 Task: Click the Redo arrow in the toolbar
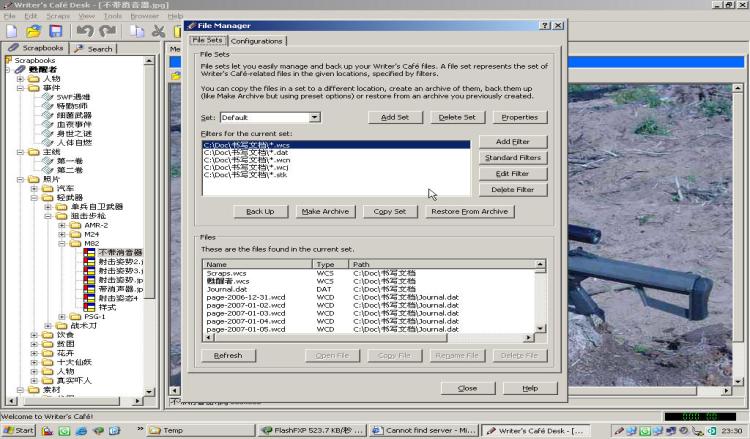[x=108, y=32]
